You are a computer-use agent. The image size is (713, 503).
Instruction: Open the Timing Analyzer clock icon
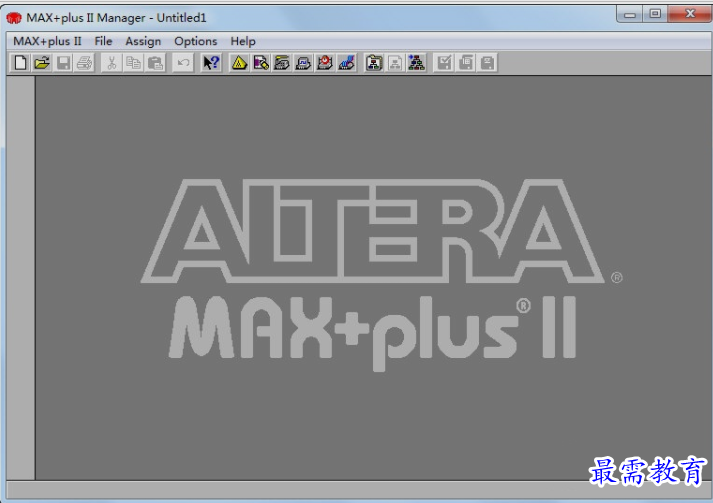coord(325,63)
